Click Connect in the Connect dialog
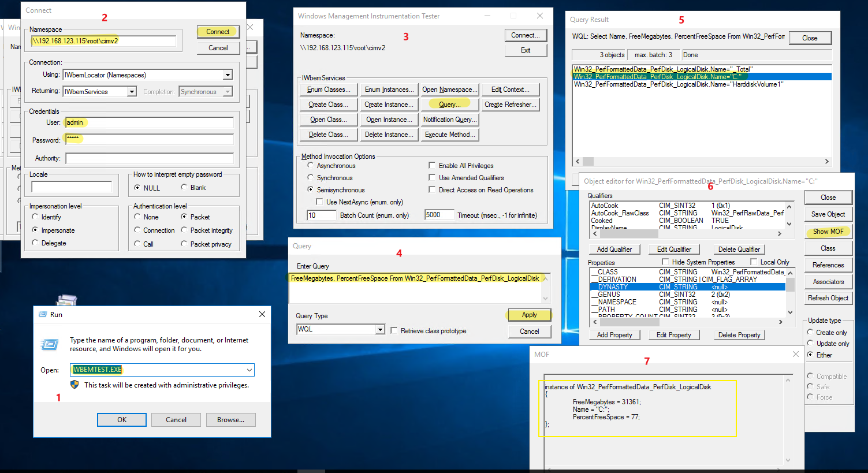Image resolution: width=868 pixels, height=473 pixels. pyautogui.click(x=218, y=32)
